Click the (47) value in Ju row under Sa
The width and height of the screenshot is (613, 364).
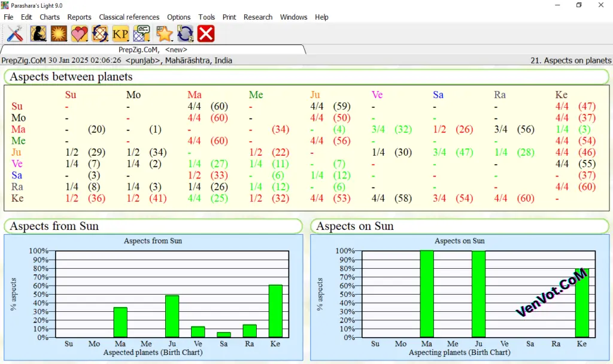click(x=465, y=152)
